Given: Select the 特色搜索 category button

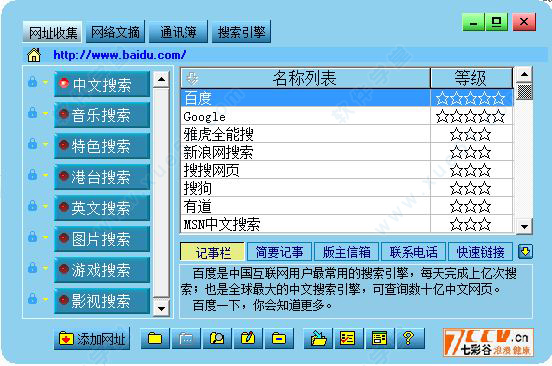Looking at the screenshot, I should coord(102,146).
